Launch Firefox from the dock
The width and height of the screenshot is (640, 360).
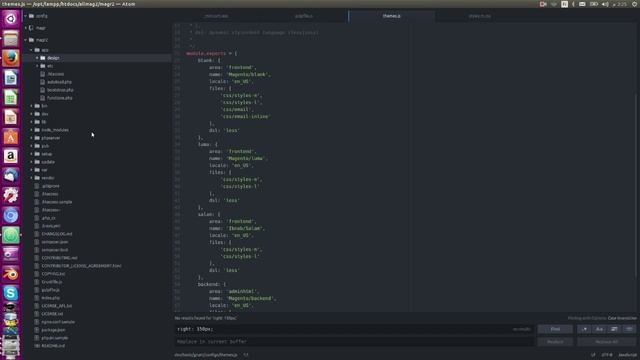pos(11,58)
